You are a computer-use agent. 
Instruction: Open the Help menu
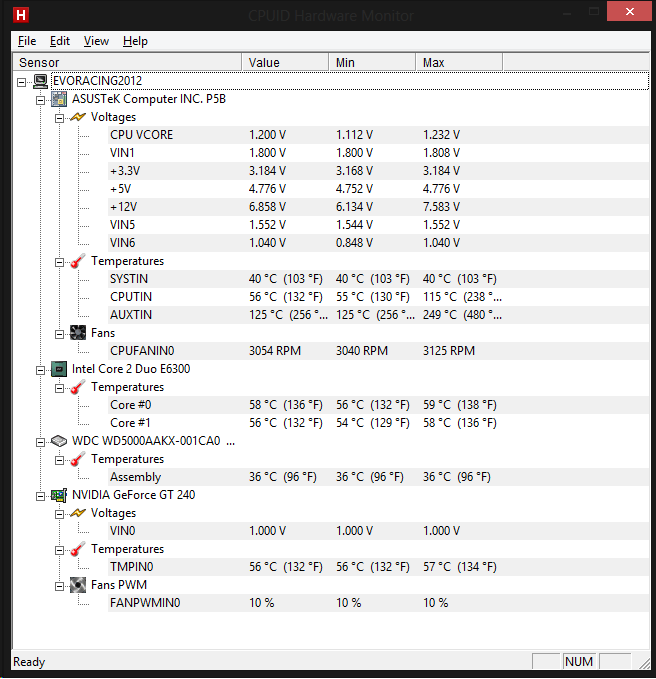tap(135, 41)
